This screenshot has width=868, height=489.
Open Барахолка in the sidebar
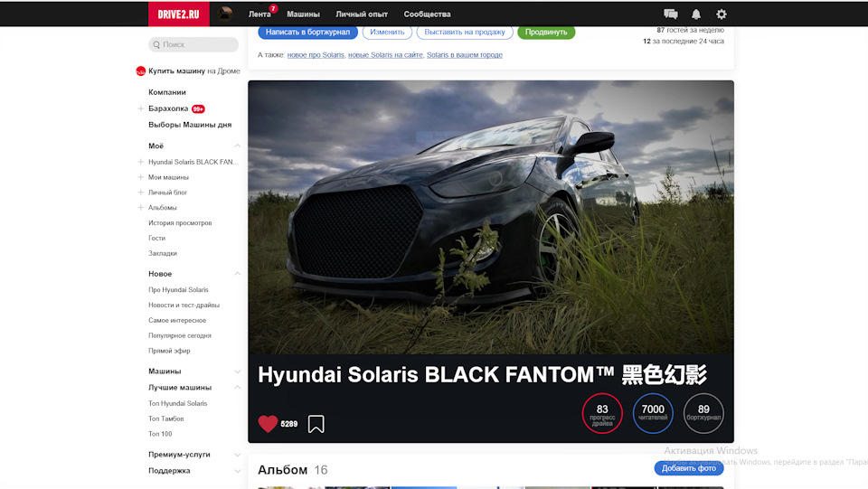coord(168,108)
